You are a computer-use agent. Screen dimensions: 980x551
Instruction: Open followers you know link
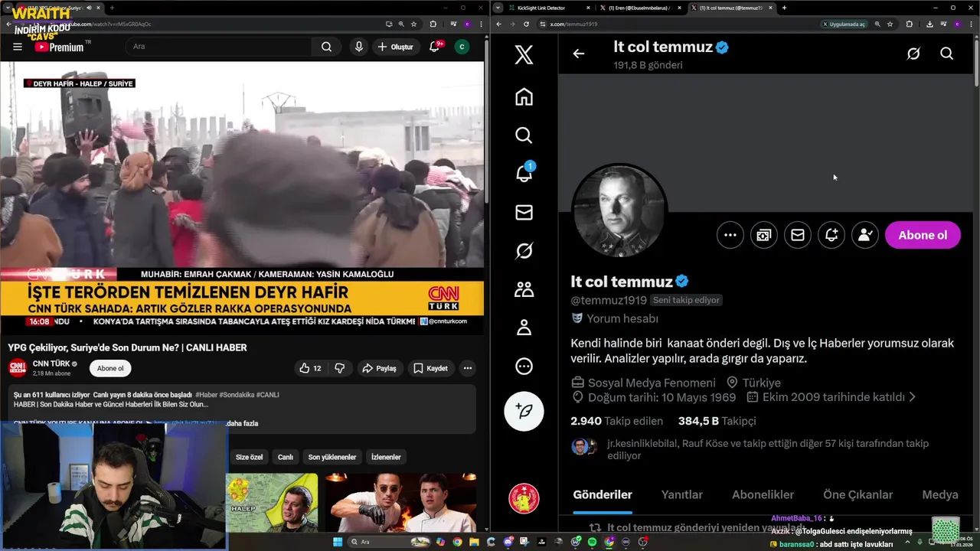click(x=767, y=449)
